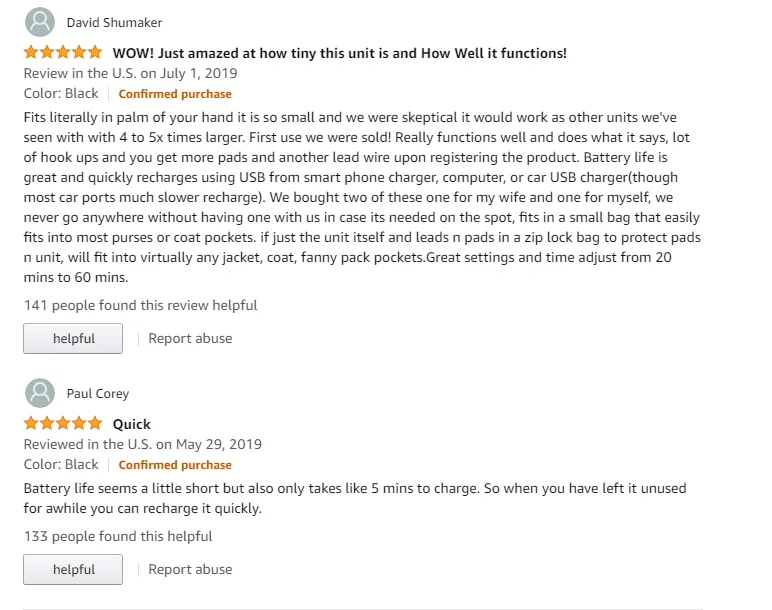Report abuse on David Shumaker's review

click(190, 338)
